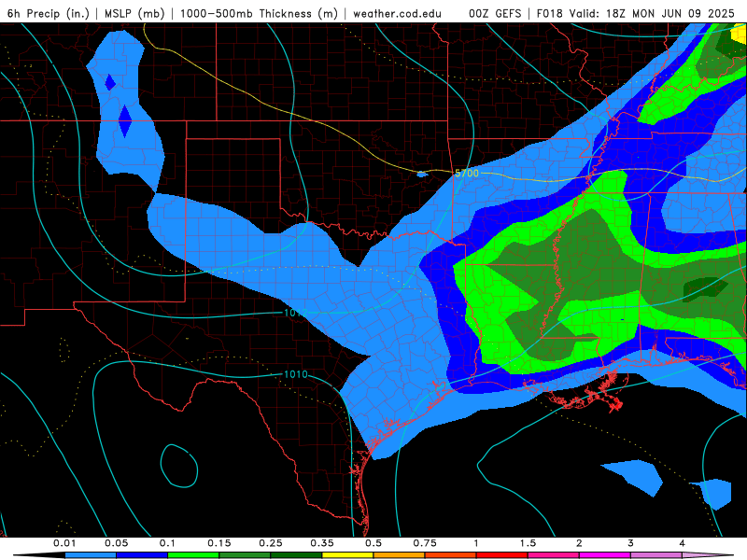Click the 1.5 legend value

[528, 543]
